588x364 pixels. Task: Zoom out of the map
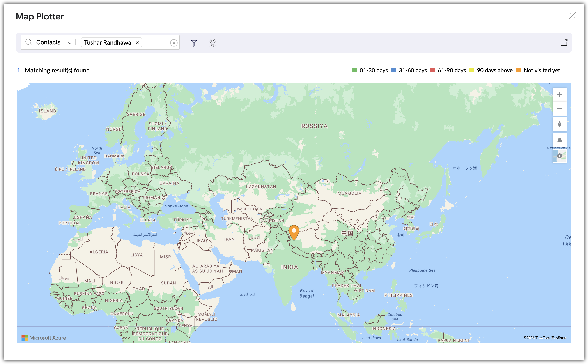559,109
